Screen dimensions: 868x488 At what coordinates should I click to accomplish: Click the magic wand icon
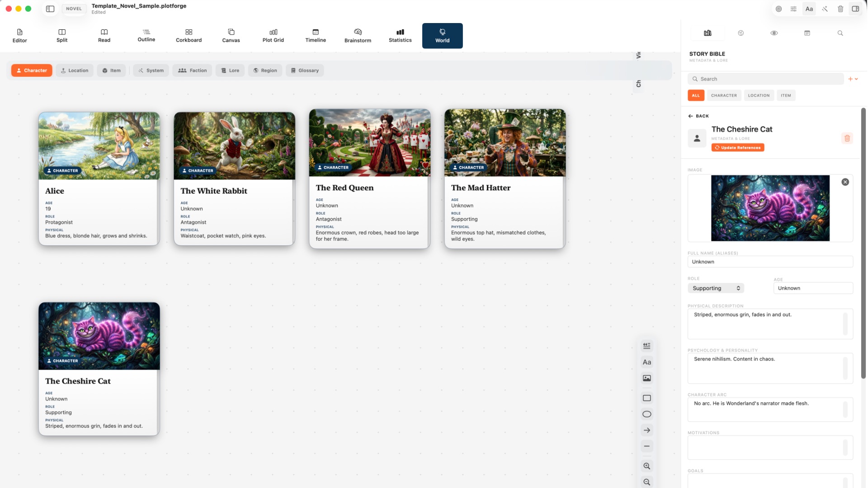pyautogui.click(x=825, y=9)
